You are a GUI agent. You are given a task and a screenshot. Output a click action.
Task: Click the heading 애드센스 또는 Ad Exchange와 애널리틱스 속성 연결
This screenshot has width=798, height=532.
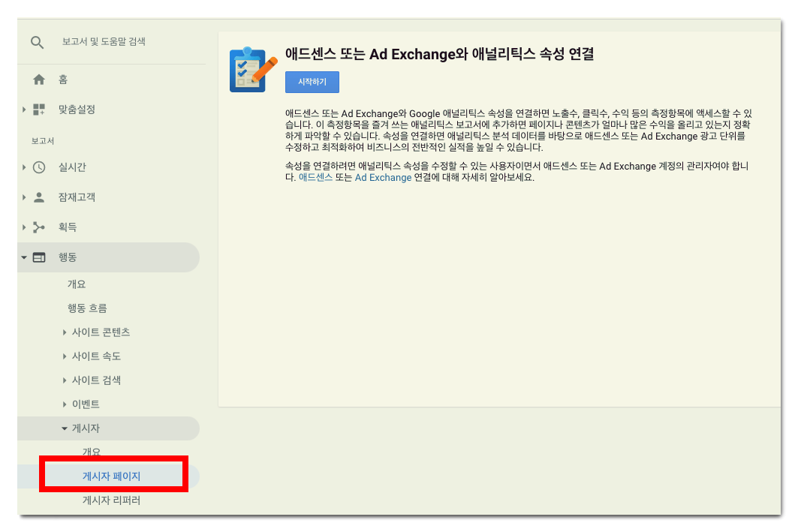[440, 54]
